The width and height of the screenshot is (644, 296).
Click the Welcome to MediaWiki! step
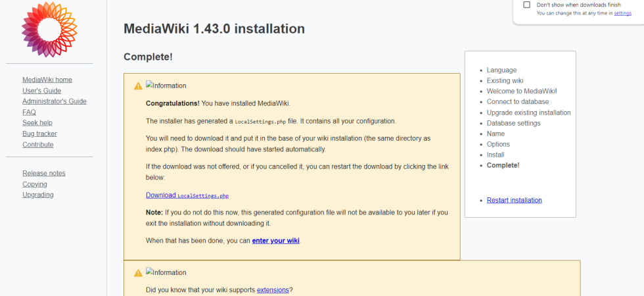pyautogui.click(x=522, y=91)
